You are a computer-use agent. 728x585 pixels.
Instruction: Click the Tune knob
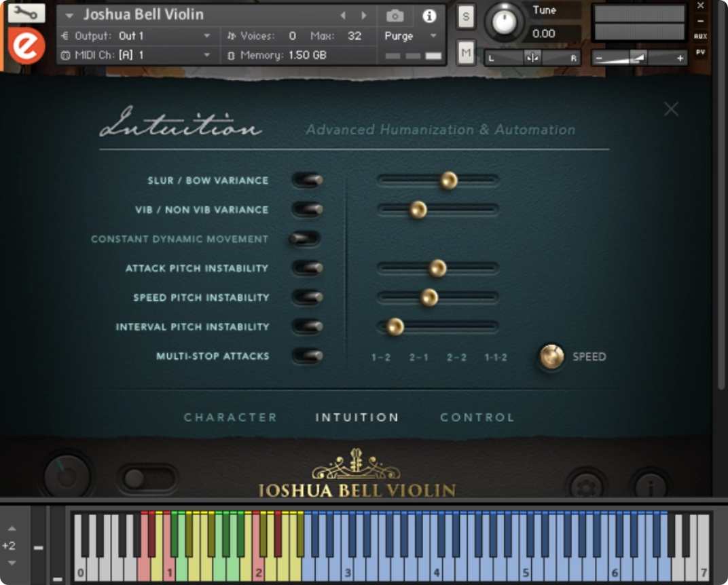pyautogui.click(x=504, y=22)
